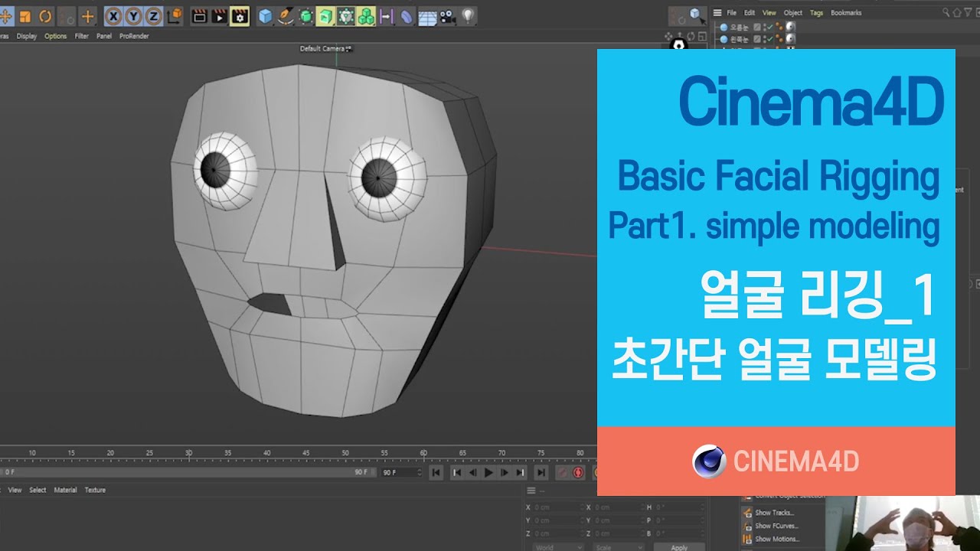980x551 pixels.
Task: Open the Options menu in the viewport
Action: point(55,36)
